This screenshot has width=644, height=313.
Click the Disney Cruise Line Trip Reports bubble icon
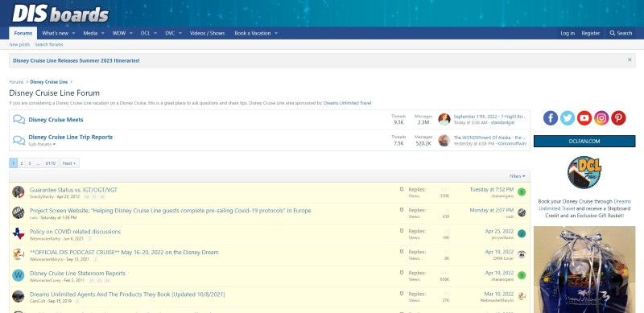[x=19, y=140]
